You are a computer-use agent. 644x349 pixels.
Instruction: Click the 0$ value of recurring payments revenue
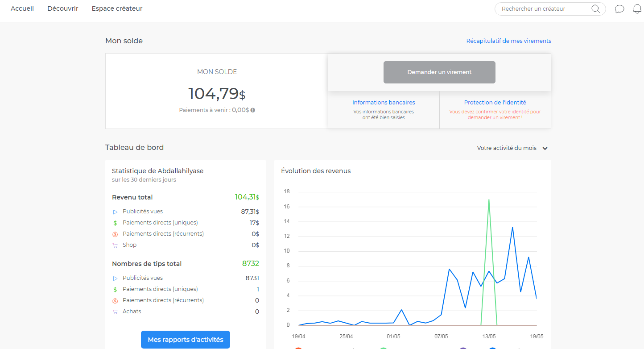pyautogui.click(x=255, y=234)
